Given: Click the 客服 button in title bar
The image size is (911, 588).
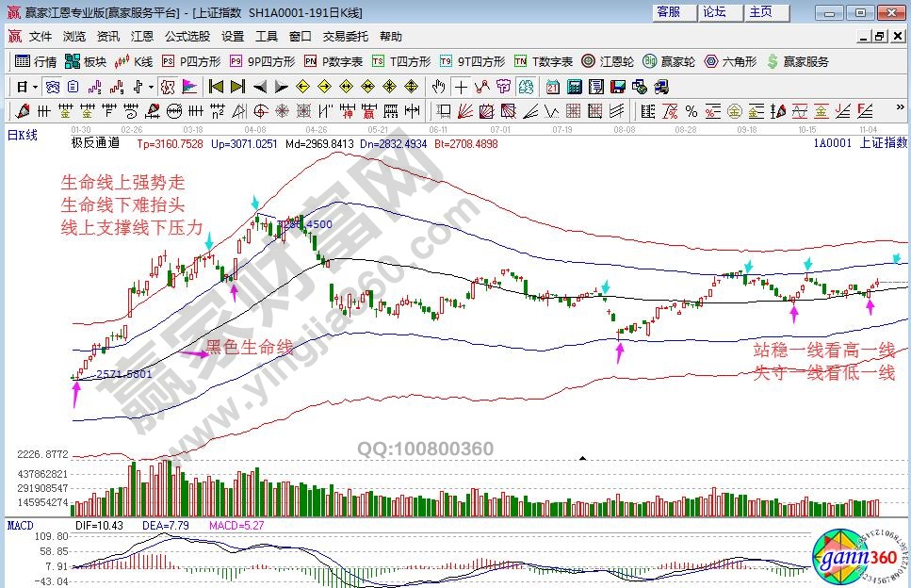Looking at the screenshot, I should pyautogui.click(x=669, y=12).
